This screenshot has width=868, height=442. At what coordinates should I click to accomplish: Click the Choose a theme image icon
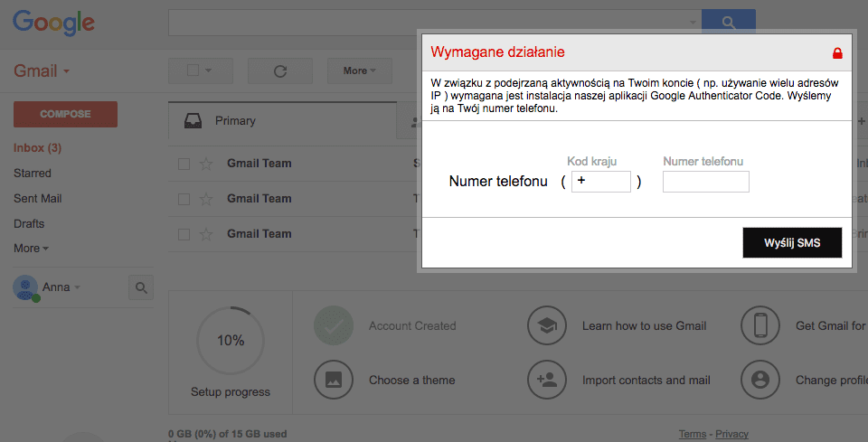point(333,380)
